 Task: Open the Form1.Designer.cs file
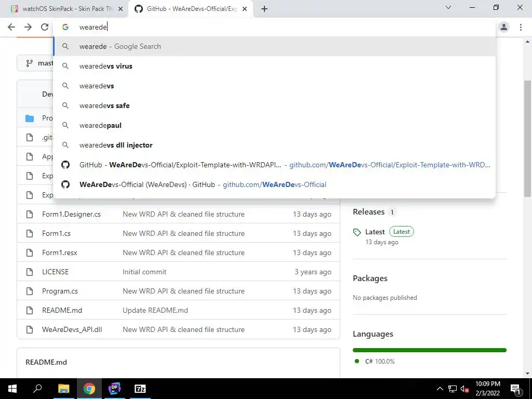click(71, 214)
